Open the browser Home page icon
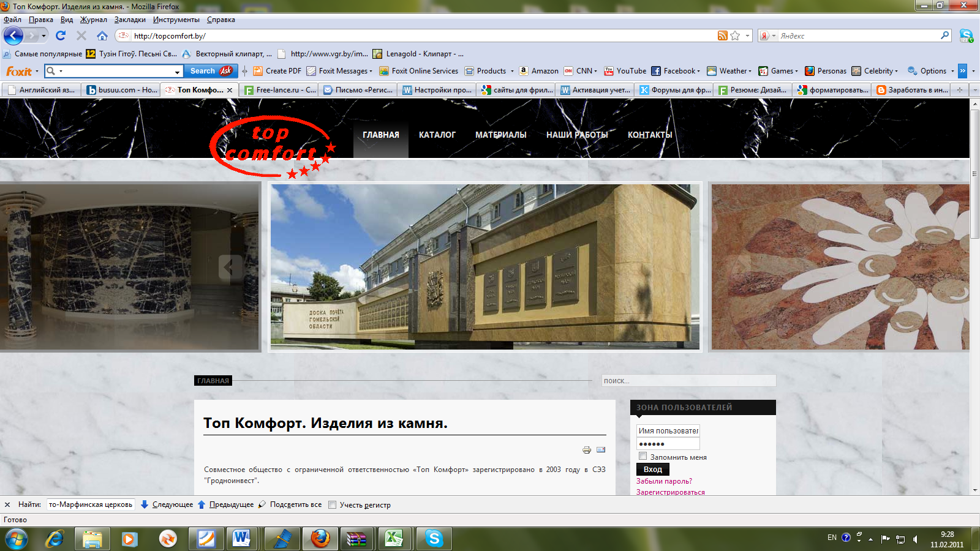The image size is (980, 551). pos(102,36)
